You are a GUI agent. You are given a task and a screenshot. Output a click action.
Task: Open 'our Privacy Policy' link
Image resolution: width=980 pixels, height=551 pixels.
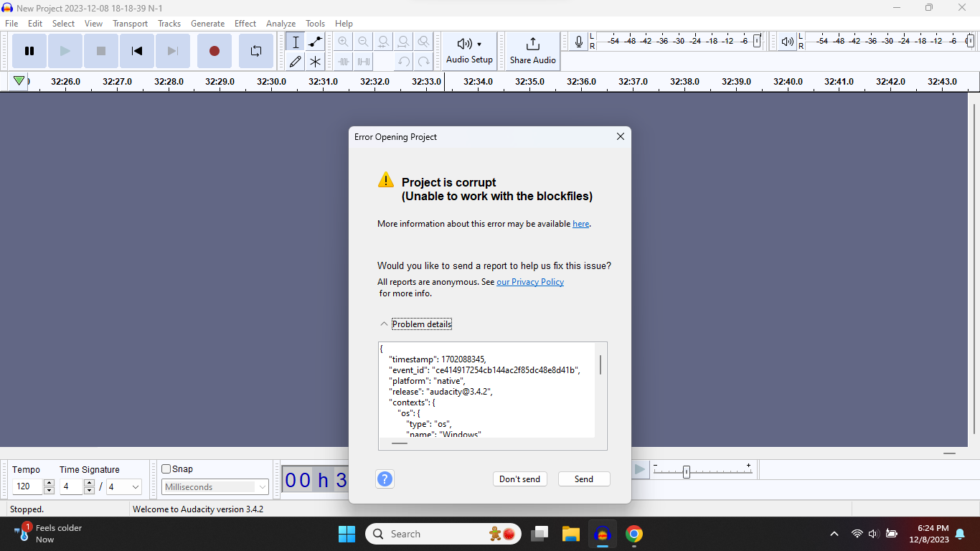click(530, 282)
